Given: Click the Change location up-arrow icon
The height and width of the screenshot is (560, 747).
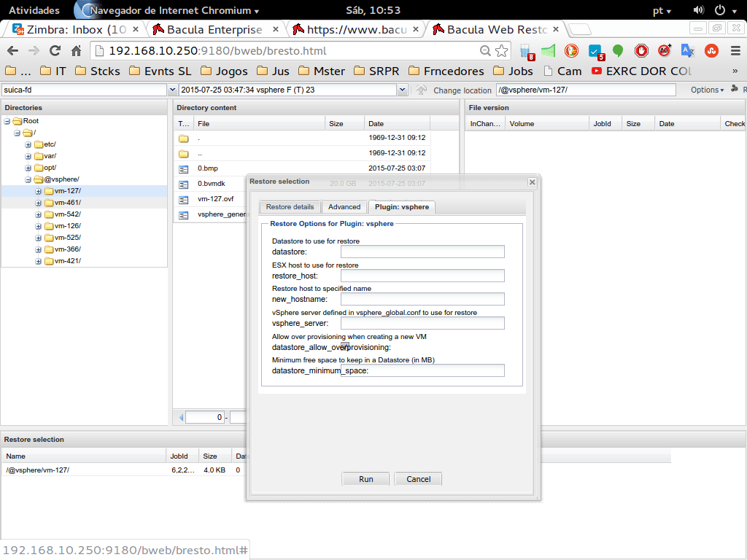Looking at the screenshot, I should pyautogui.click(x=421, y=90).
